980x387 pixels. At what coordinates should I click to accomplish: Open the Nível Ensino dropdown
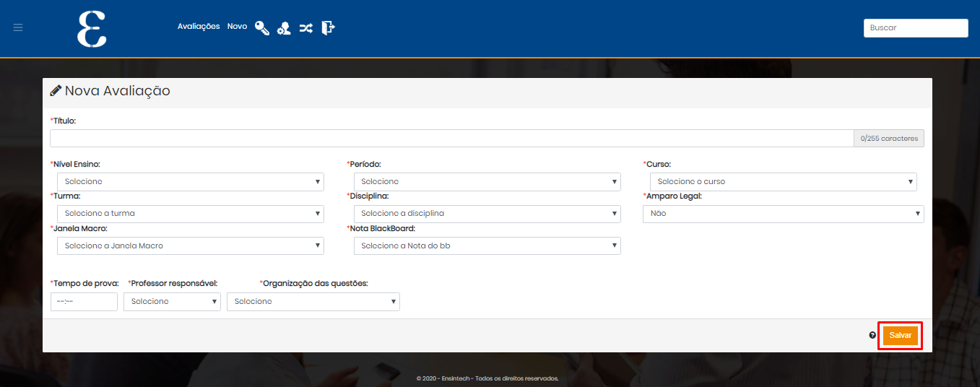click(191, 181)
